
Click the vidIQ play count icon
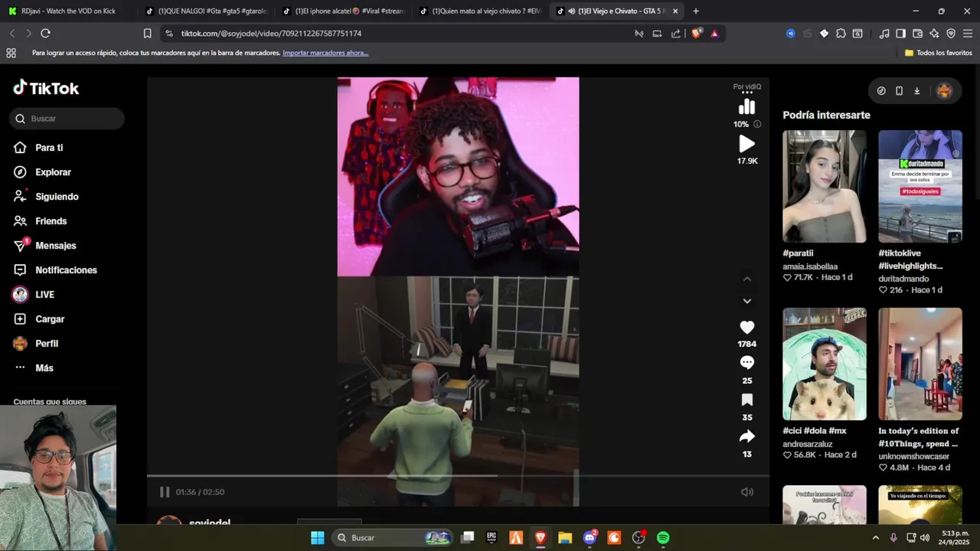point(747,144)
